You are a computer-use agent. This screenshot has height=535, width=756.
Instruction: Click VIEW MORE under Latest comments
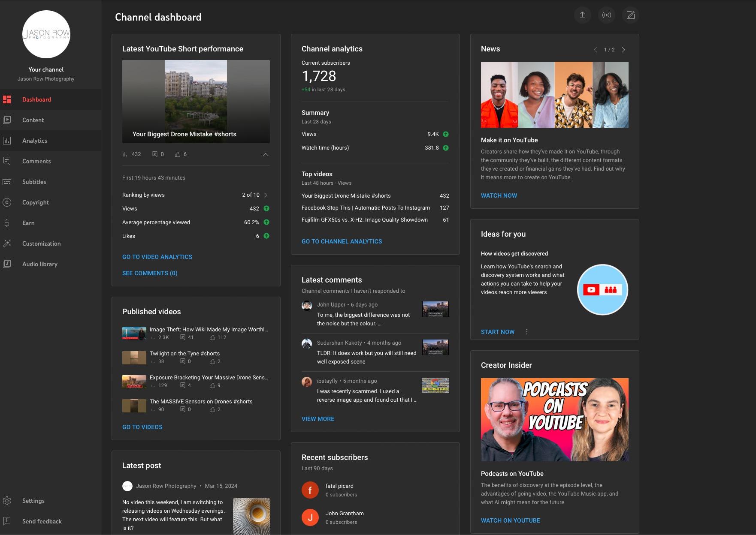(318, 419)
